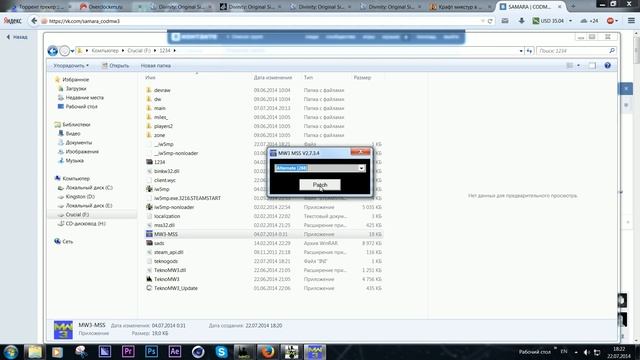Click Новая папка in the toolbar
This screenshot has height=360, width=640.
tap(156, 65)
